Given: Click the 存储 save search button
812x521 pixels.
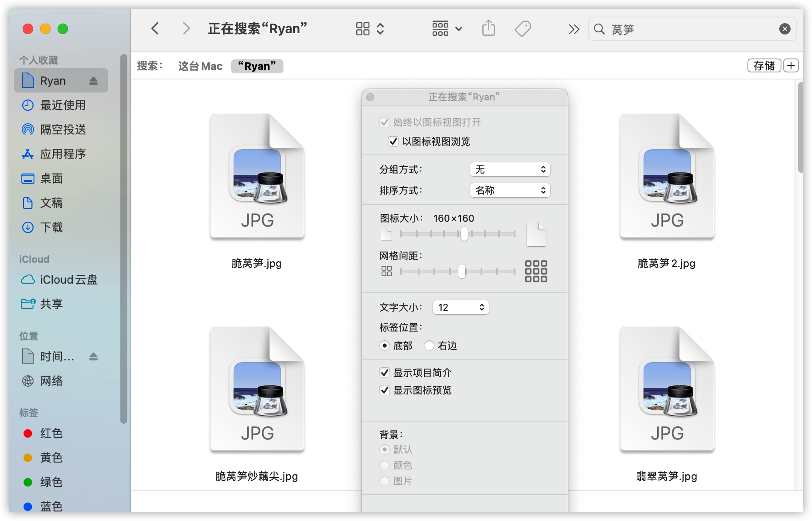Looking at the screenshot, I should click(x=764, y=65).
